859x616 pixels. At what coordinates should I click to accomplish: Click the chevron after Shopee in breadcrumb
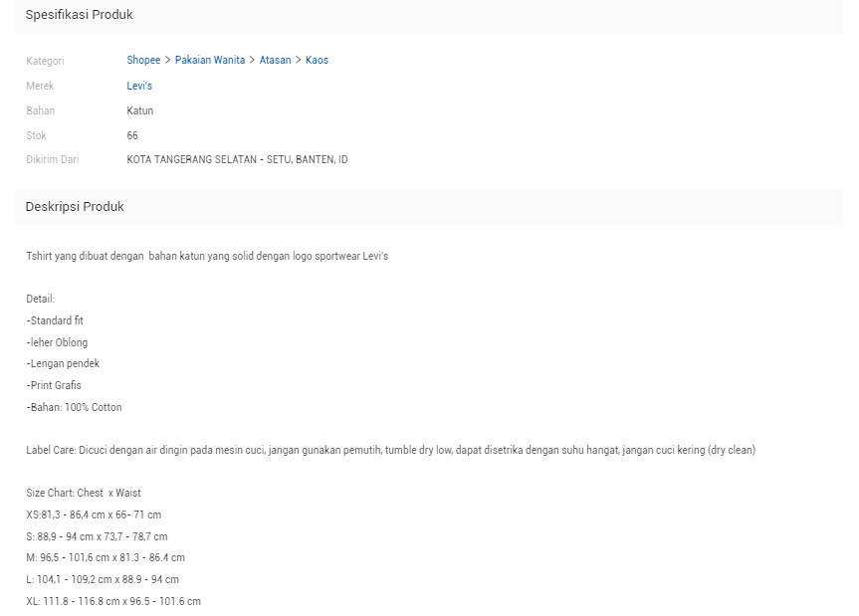[x=168, y=61]
